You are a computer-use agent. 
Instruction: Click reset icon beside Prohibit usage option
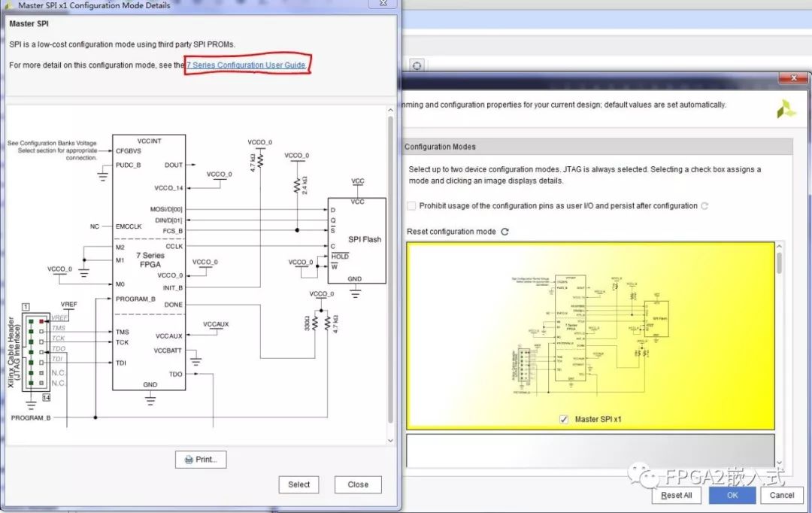704,205
